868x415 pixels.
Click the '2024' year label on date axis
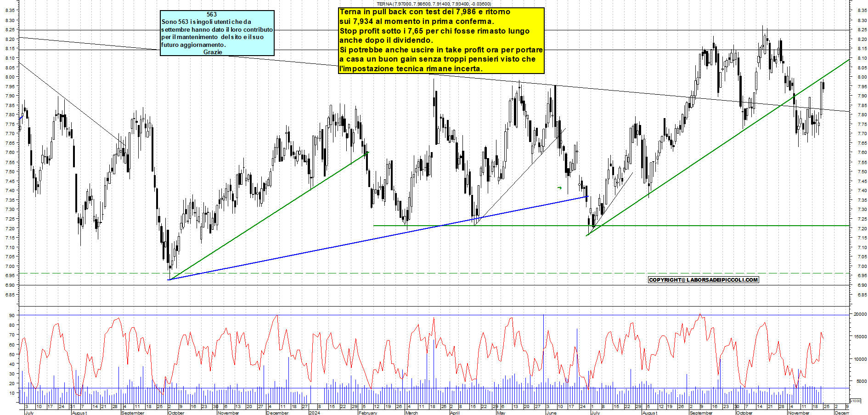pyautogui.click(x=315, y=413)
